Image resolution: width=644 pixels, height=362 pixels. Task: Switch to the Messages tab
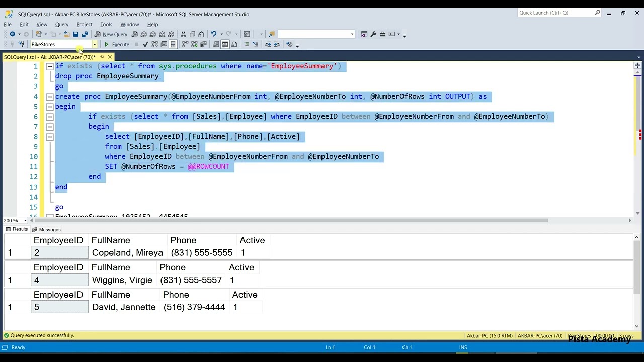point(46,229)
